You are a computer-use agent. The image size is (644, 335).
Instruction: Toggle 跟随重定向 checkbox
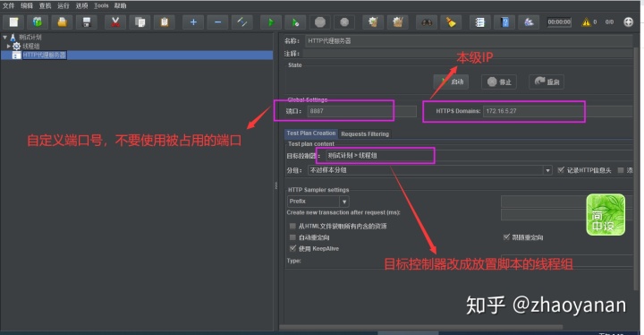pos(506,237)
